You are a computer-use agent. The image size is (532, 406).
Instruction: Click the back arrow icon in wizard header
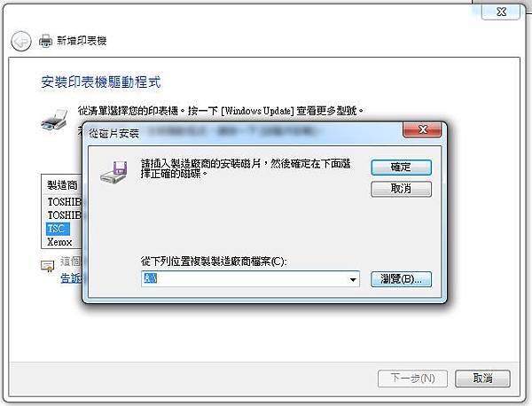pyautogui.click(x=21, y=42)
